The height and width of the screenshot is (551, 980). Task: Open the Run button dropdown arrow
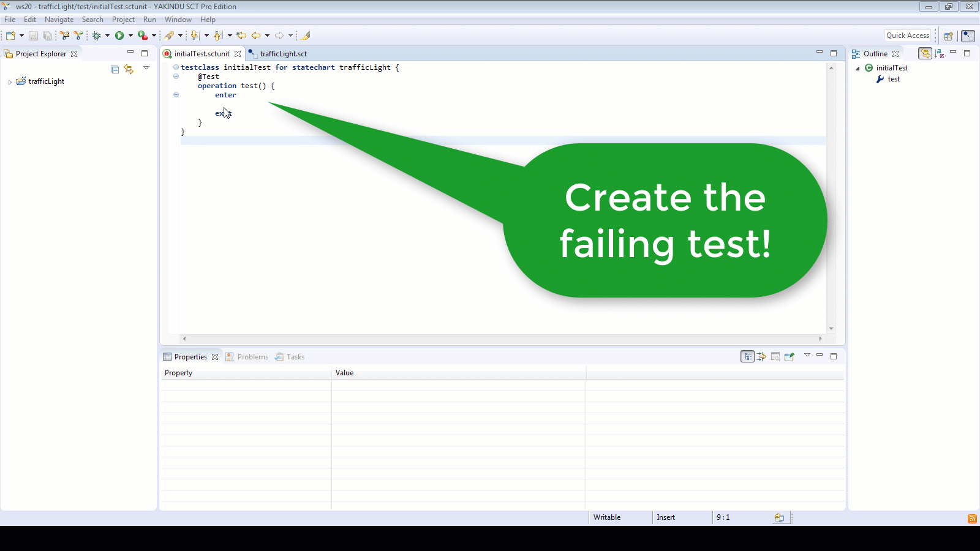130,36
